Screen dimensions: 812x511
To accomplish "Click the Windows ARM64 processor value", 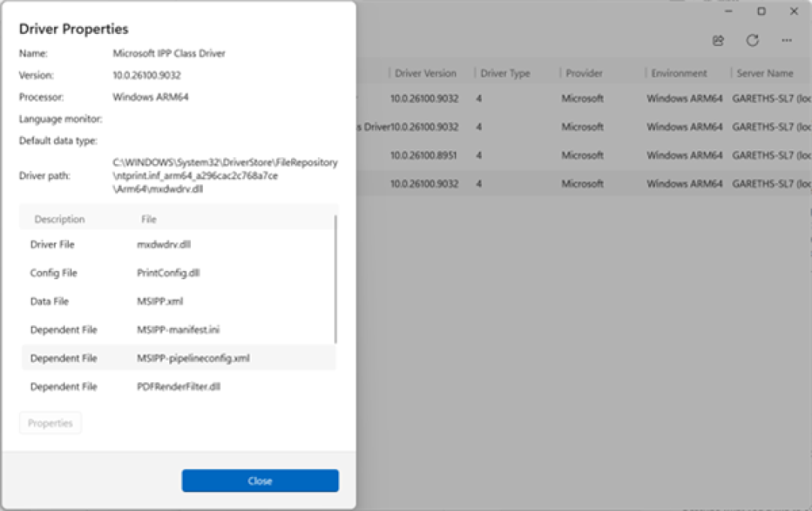I will (x=150, y=97).
